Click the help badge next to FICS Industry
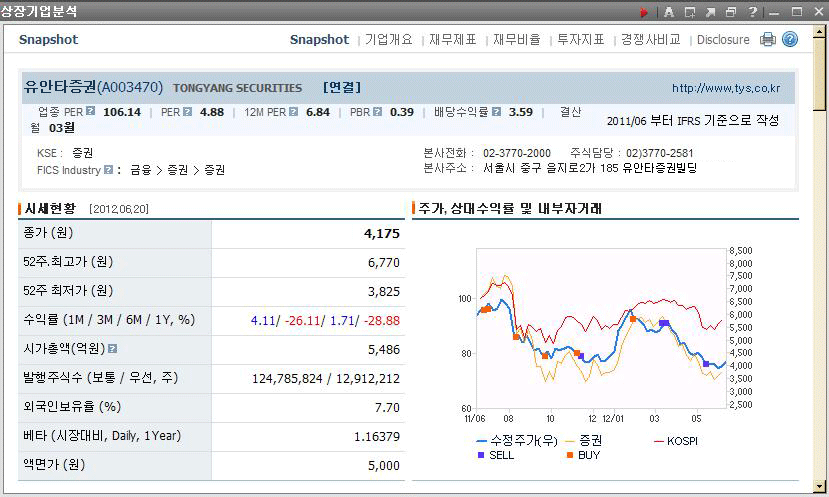The image size is (829, 497). pyautogui.click(x=108, y=170)
